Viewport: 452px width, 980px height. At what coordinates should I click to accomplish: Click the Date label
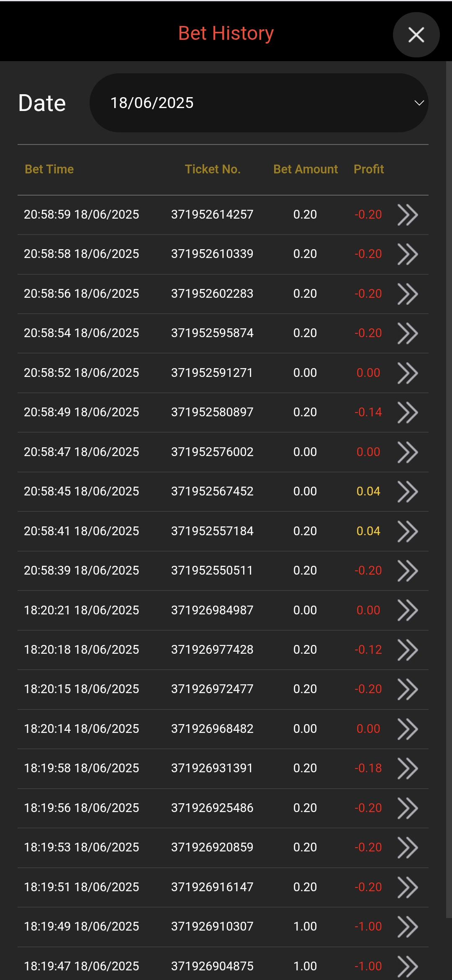[42, 103]
